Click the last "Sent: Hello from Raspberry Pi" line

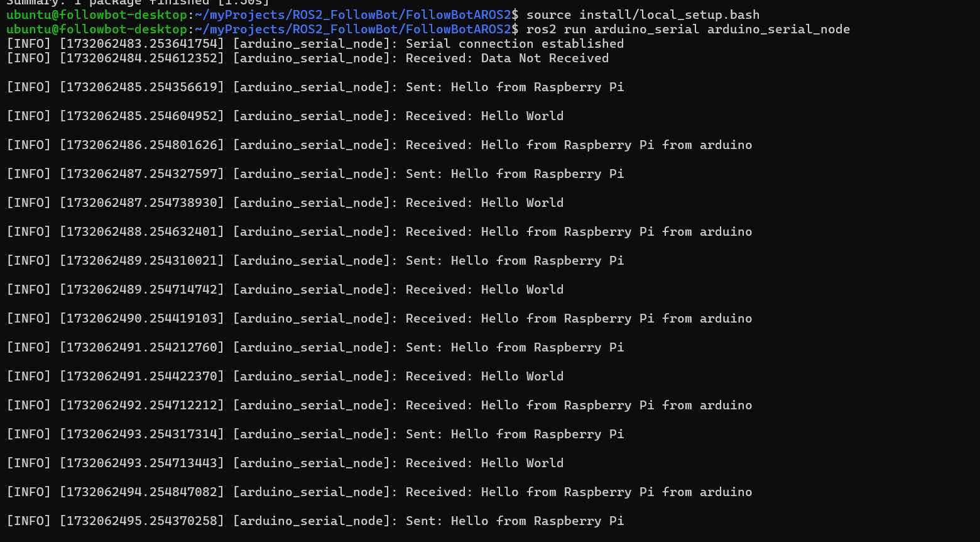(315, 521)
